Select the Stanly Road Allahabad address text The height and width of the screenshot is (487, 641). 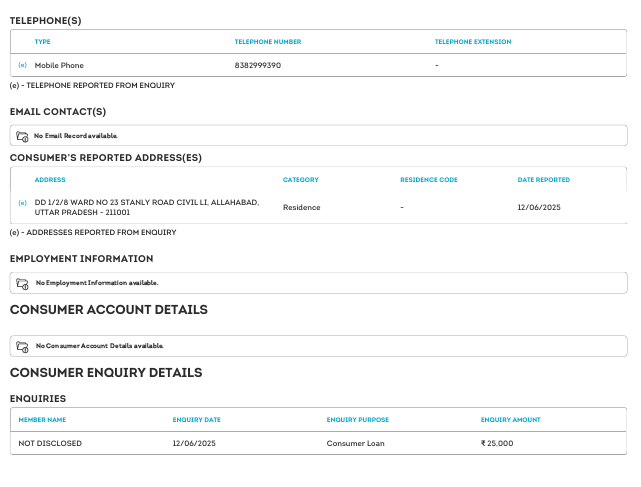[x=146, y=207]
